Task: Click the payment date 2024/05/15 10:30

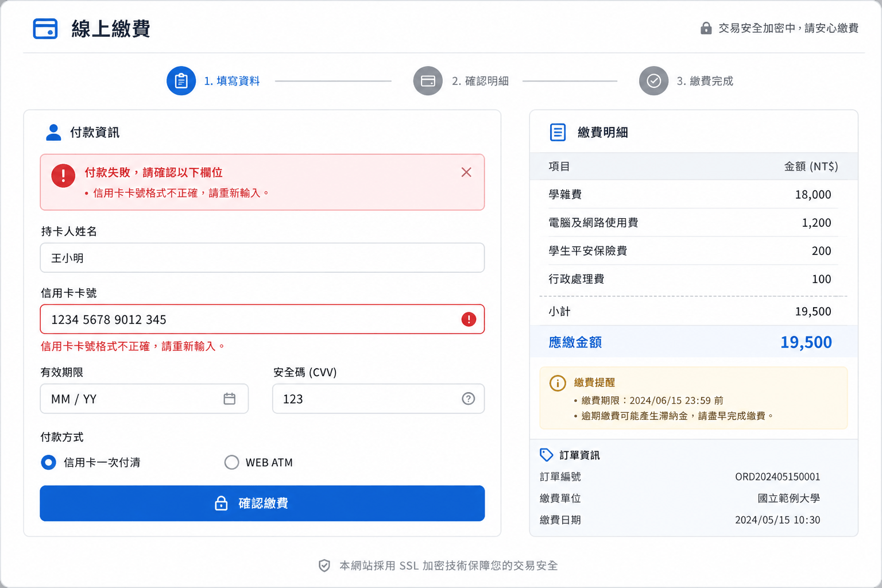Action: 777,520
